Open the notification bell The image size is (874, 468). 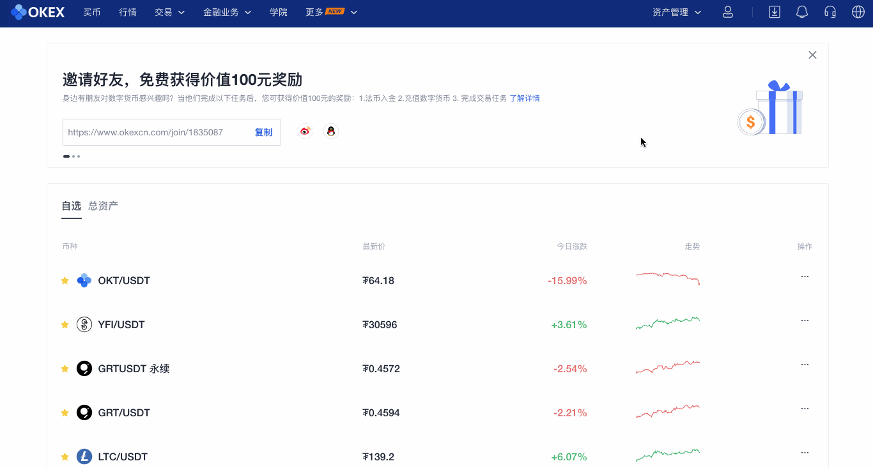point(802,12)
